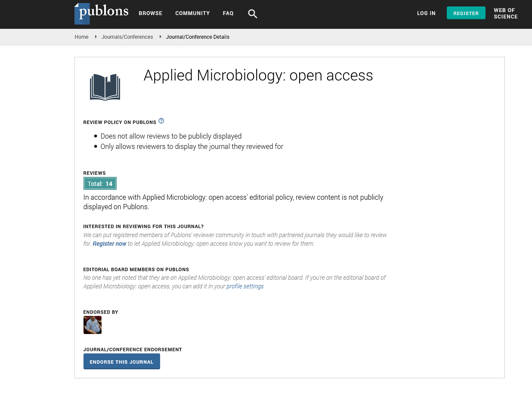
Task: Go to Journals/Conferences breadcrumb link
Action: (x=127, y=37)
